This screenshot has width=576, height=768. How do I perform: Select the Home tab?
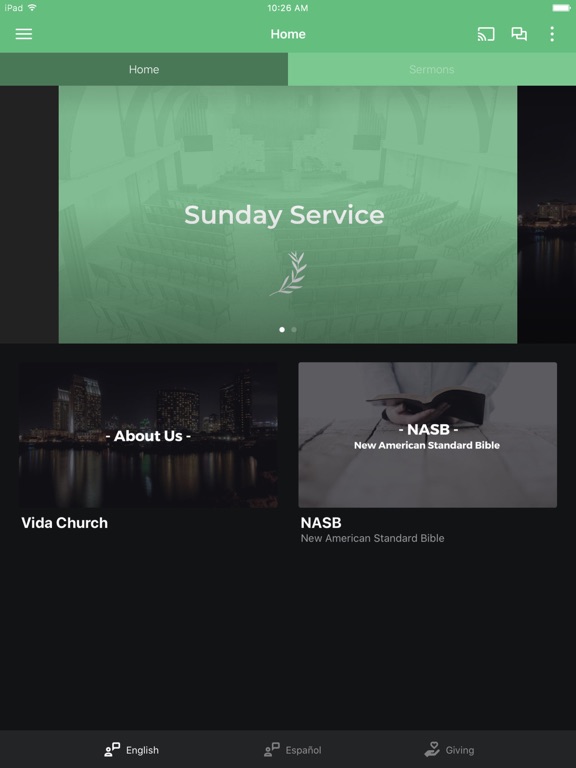tap(144, 70)
